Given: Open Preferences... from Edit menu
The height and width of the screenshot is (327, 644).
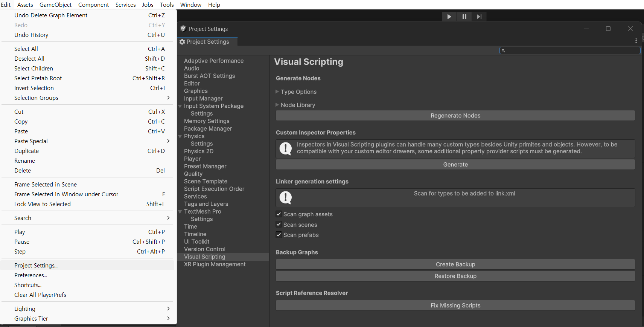Looking at the screenshot, I should (x=88, y=275).
